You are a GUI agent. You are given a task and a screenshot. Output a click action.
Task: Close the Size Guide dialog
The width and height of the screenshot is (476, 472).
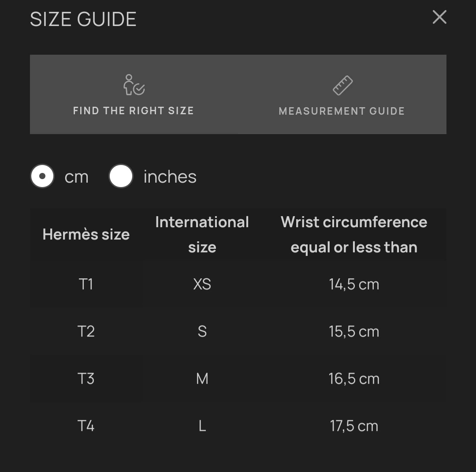pyautogui.click(x=439, y=18)
